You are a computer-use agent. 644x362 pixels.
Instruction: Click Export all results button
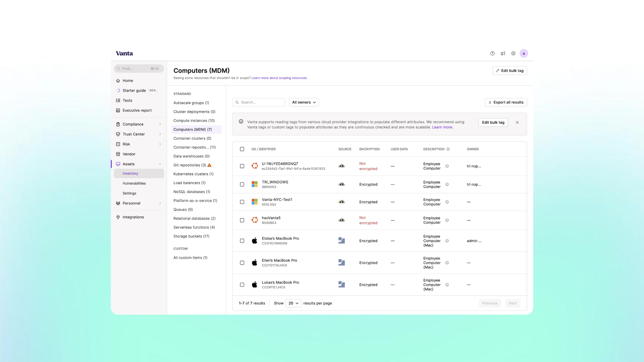coord(506,102)
